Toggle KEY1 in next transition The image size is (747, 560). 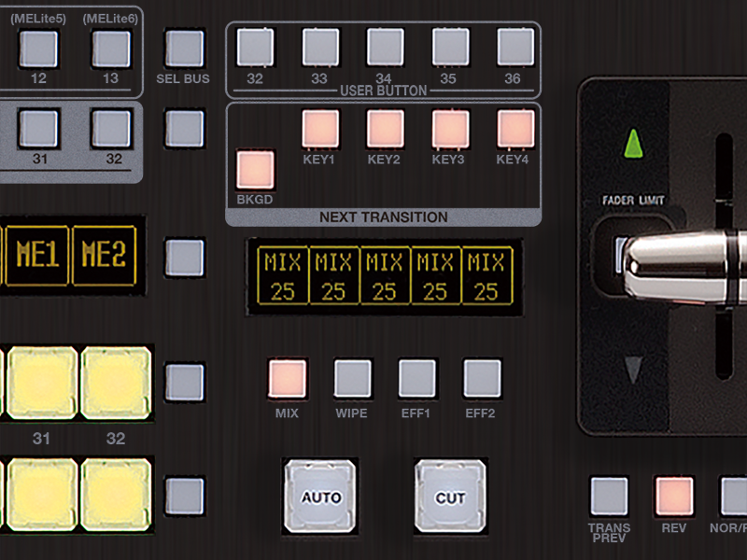click(320, 130)
